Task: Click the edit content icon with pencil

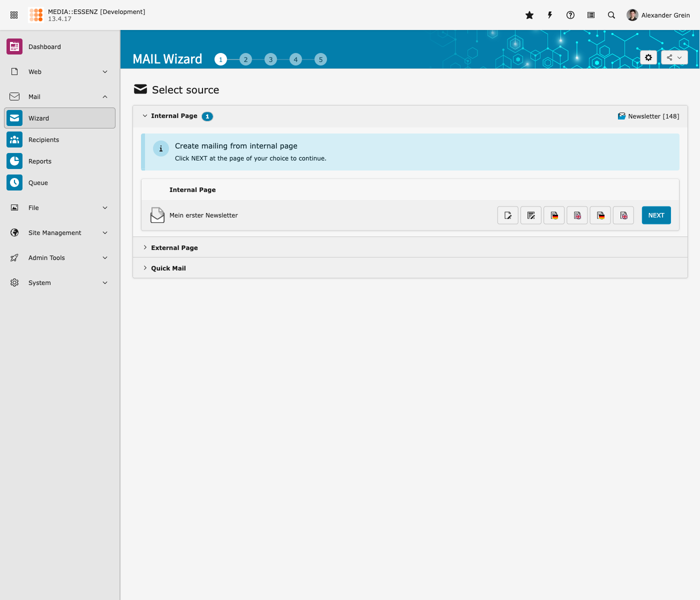Action: [x=531, y=215]
